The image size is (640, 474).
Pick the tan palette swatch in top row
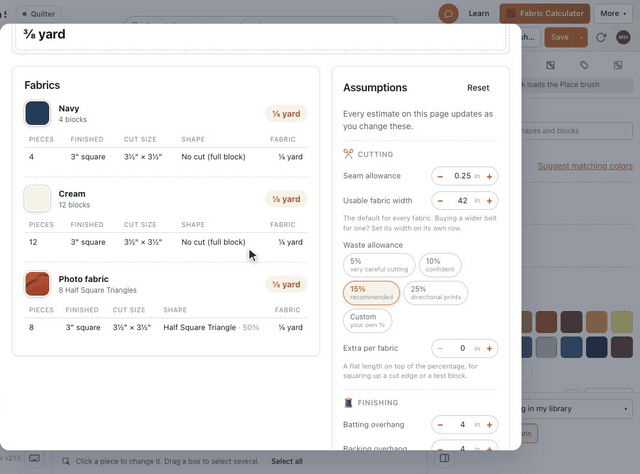(597, 322)
